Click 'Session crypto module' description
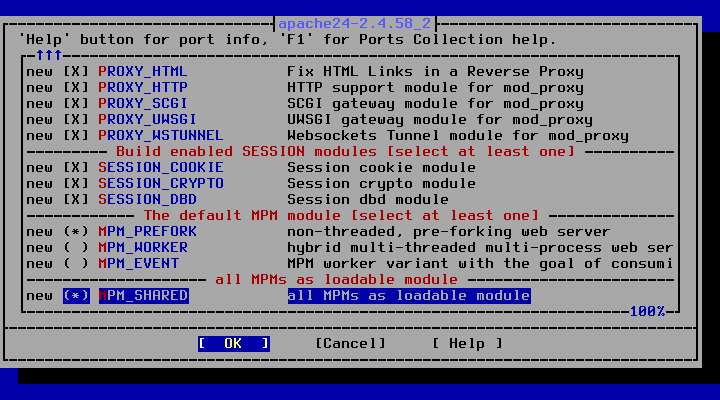Viewport: 720px width, 400px height. 381,184
